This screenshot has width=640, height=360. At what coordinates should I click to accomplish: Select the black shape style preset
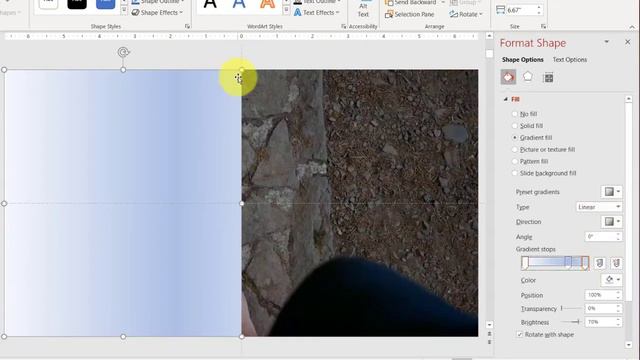click(x=77, y=4)
